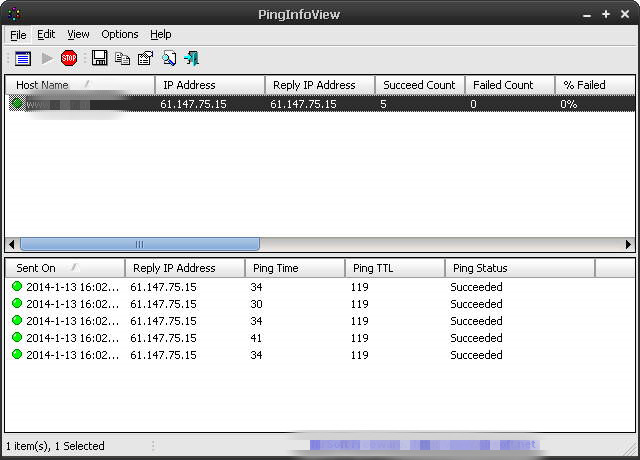This screenshot has height=460, width=640.
Task: Open the Help menu
Action: click(x=160, y=34)
